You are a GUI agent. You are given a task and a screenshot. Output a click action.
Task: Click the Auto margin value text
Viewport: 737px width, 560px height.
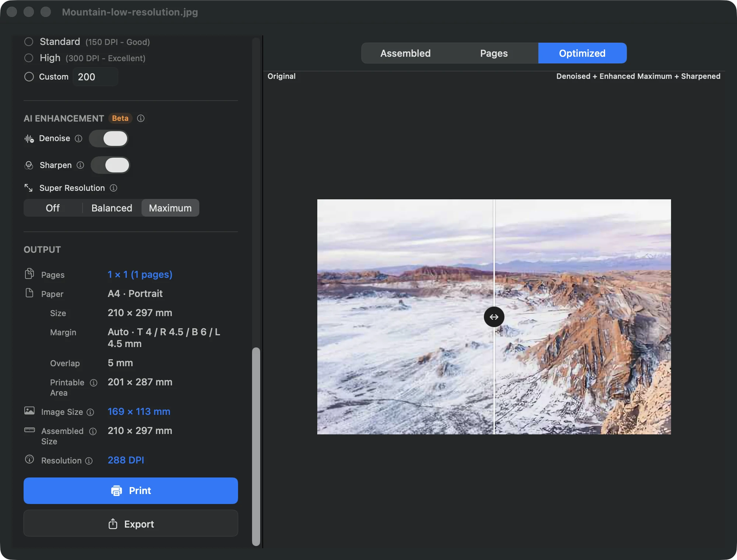(x=164, y=338)
